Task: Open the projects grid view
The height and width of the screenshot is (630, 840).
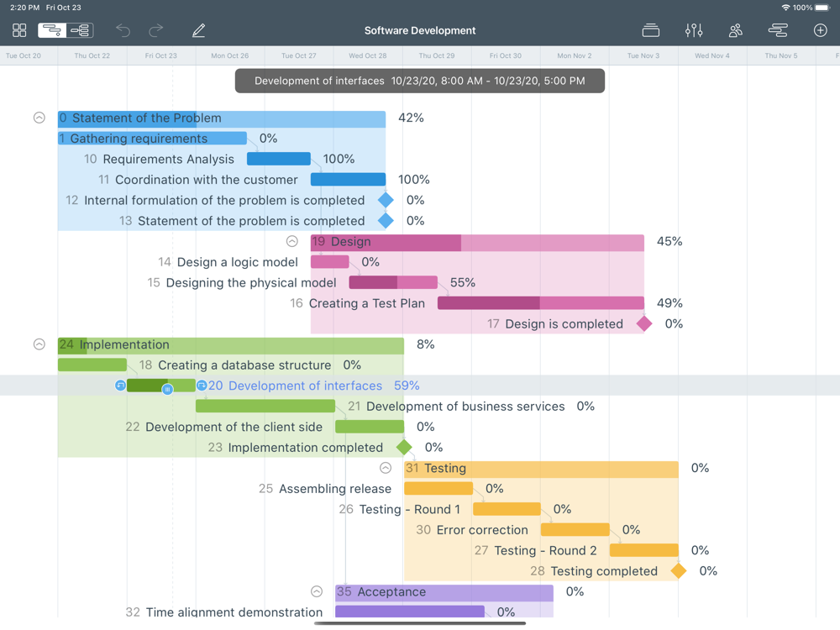Action: pos(19,30)
